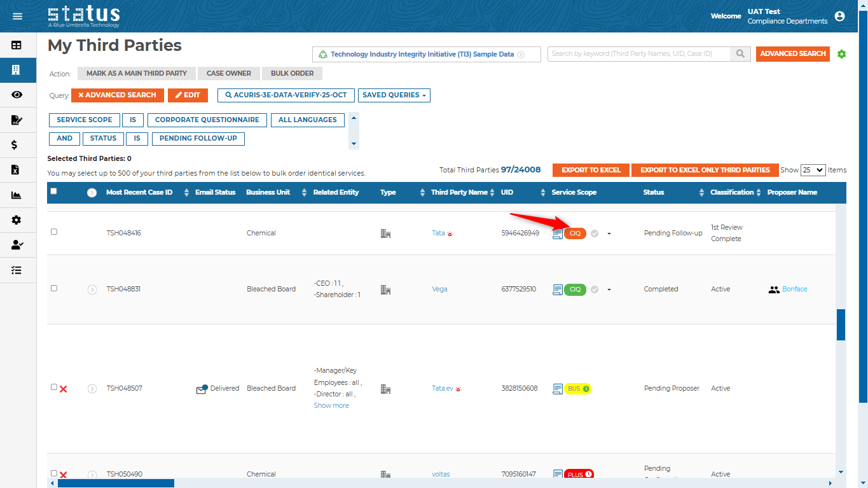This screenshot has height=488, width=868.
Task: Open the dollar sign billing icon
Action: 15,144
